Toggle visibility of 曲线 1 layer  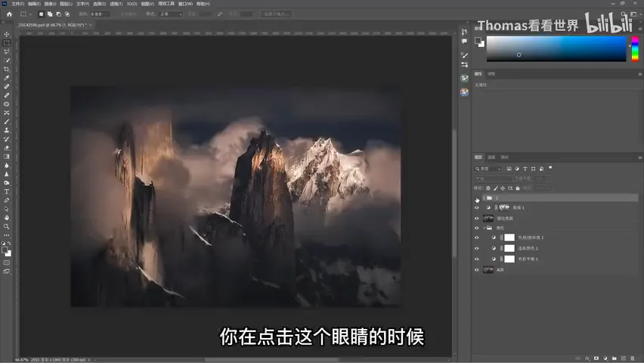(477, 208)
